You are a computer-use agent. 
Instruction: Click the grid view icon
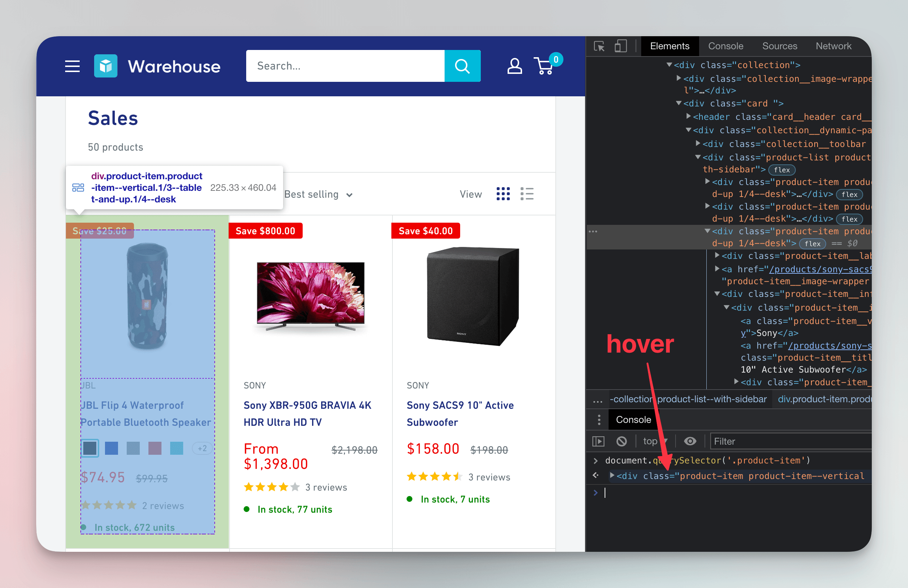click(x=504, y=194)
